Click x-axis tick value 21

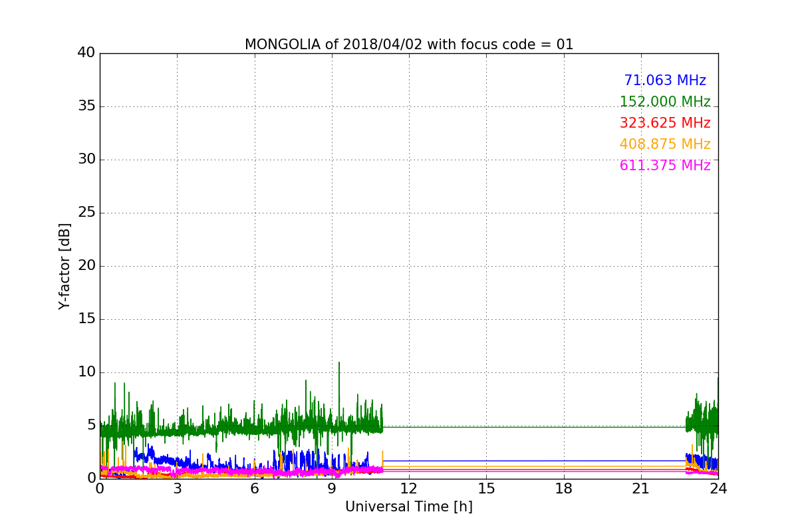[641, 489]
